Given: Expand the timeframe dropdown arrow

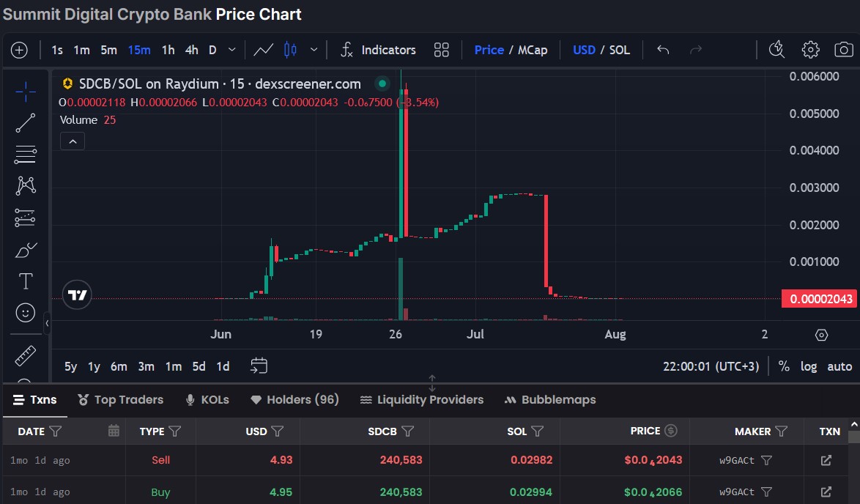Looking at the screenshot, I should [x=232, y=50].
